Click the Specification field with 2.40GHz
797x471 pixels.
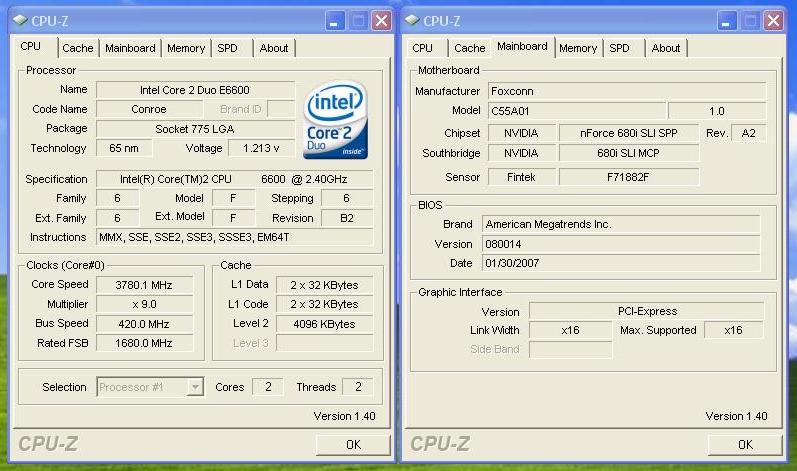tap(234, 179)
